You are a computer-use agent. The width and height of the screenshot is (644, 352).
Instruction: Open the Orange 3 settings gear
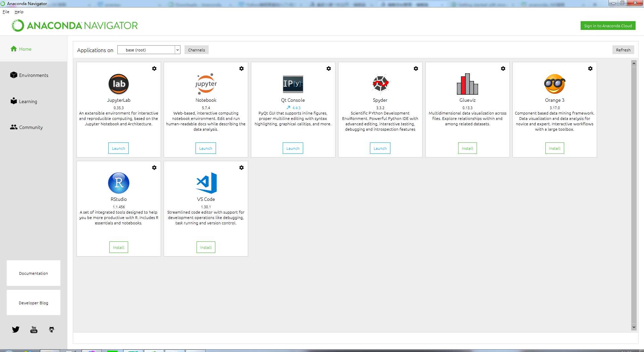590,69
